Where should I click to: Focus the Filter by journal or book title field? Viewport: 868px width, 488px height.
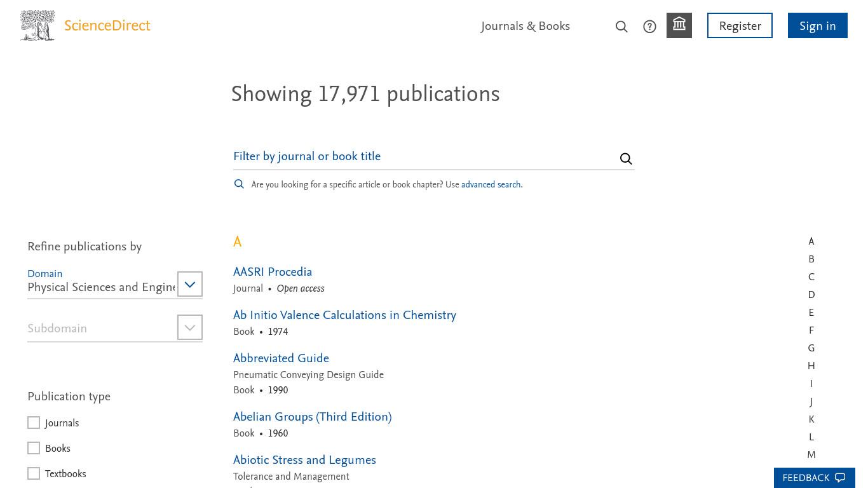click(424, 156)
